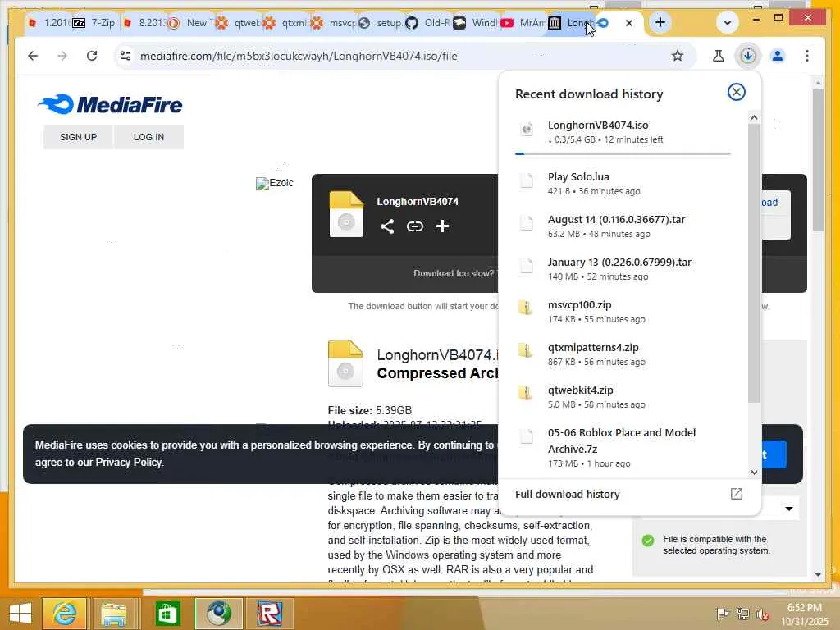Click the download popup scrollbar thumb
The height and width of the screenshot is (630, 840).
tap(755, 262)
